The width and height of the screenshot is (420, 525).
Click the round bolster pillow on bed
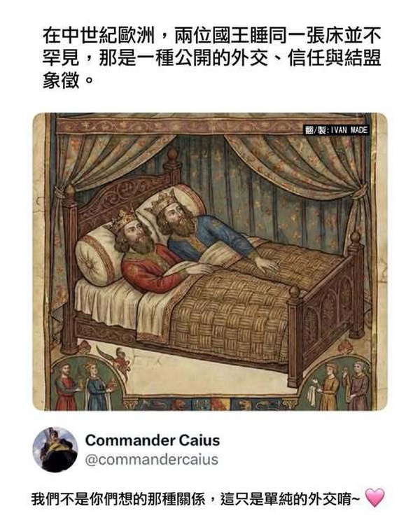tap(96, 258)
